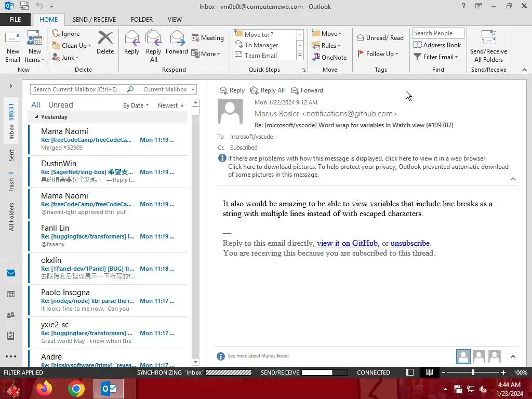532x399 pixels.
Task: Reply with a Meeting
Action: [x=208, y=37]
